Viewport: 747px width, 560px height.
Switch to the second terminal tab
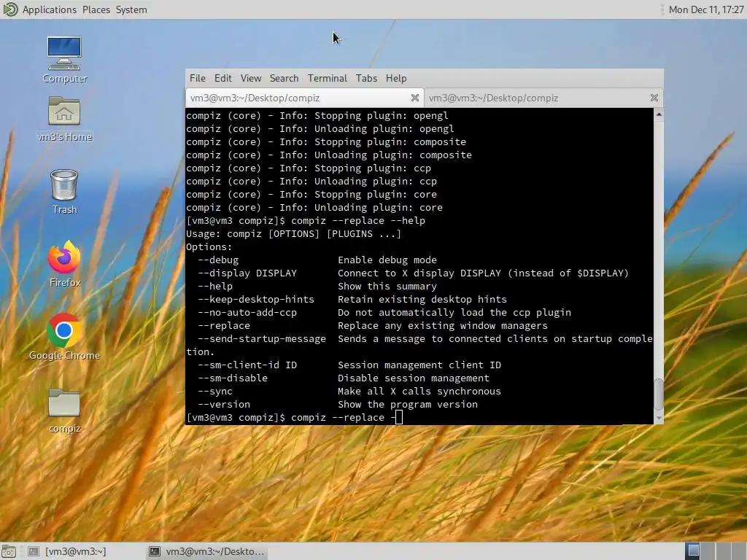543,98
